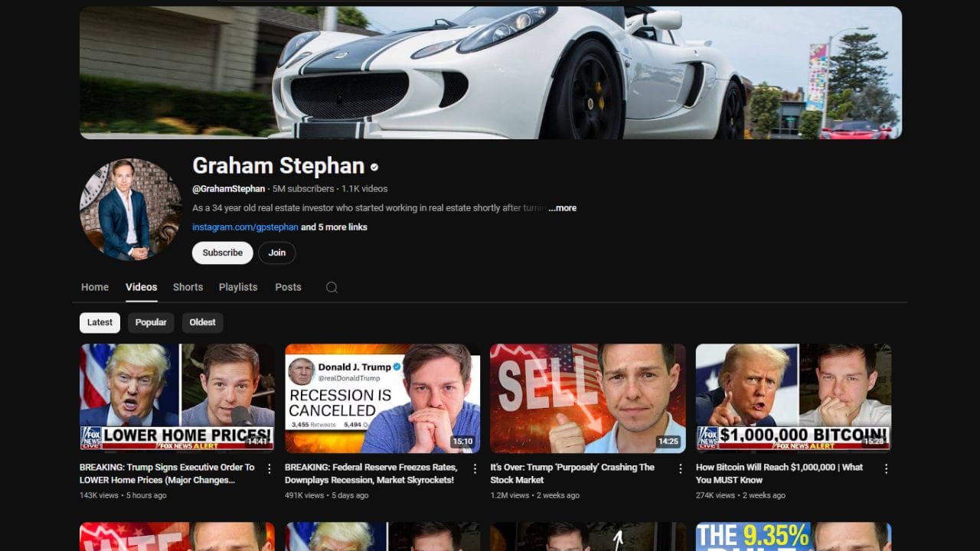Viewport: 980px width, 551px height.
Task: Click the white sports car channel banner
Action: [x=491, y=73]
